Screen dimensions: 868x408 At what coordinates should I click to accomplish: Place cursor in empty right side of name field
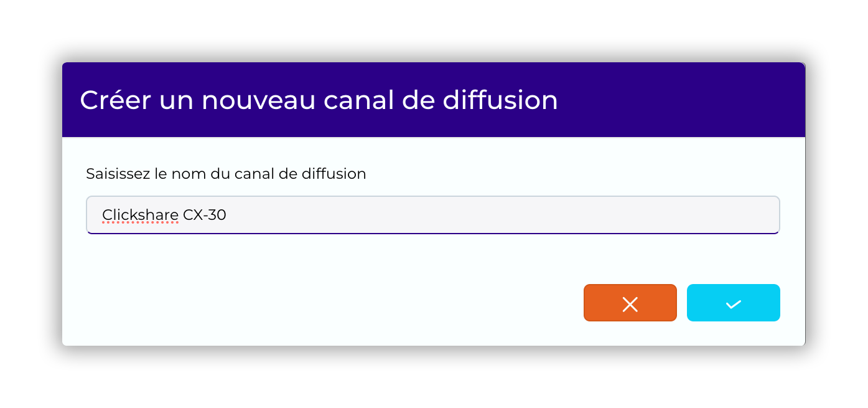point(560,216)
